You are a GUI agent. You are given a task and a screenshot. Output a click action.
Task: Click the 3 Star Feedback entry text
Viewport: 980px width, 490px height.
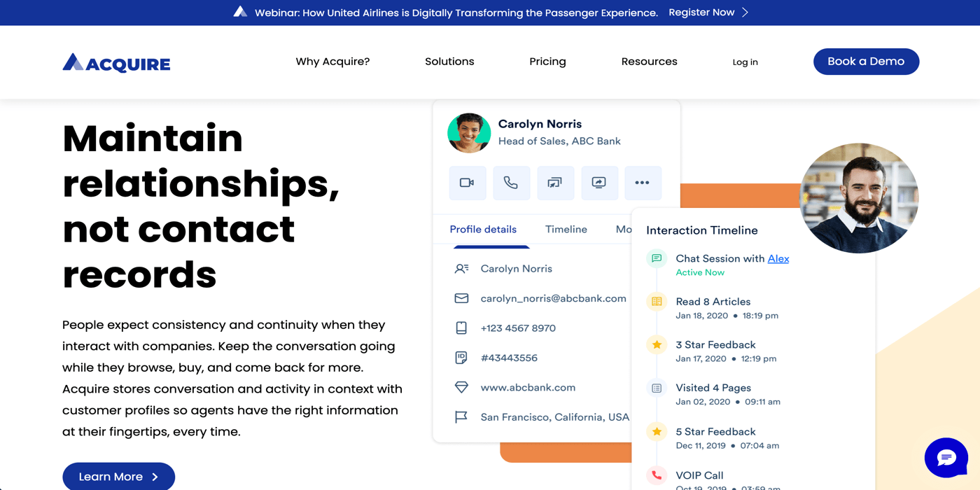pyautogui.click(x=715, y=344)
